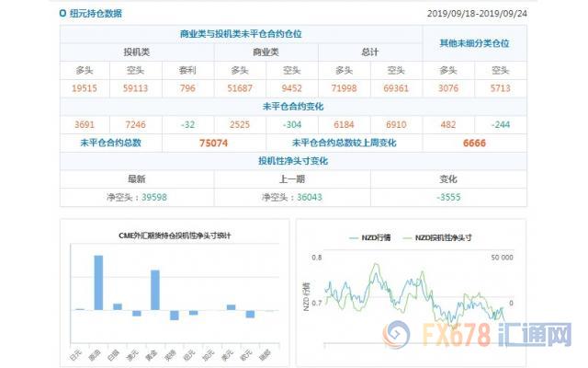Screen dimensions: 588x368
Task: Click the 投机性净头寸变化 section header
Action: 293,161
